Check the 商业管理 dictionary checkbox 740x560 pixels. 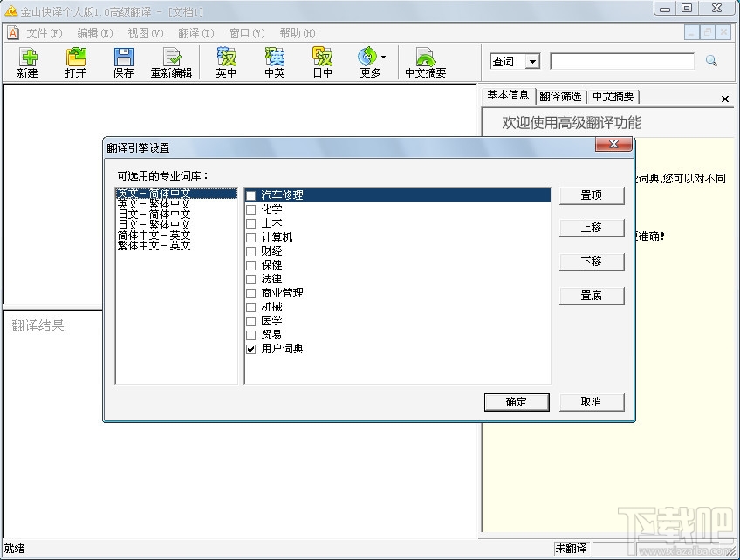tap(251, 293)
